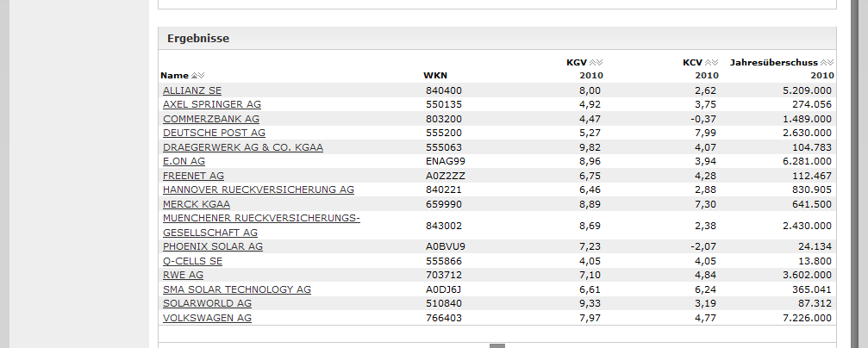Click the WKN column header

coord(435,75)
